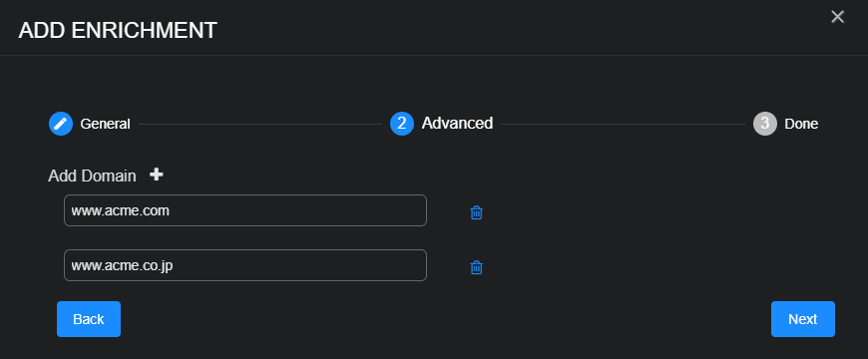Screen dimensions: 868x359
Task: Click the step 3 gray circle
Action: (x=765, y=124)
